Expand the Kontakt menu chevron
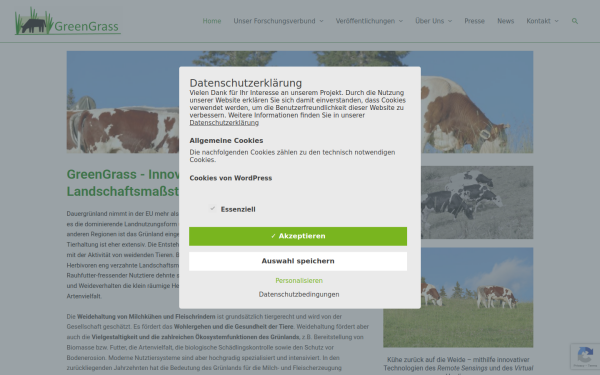Viewport: 600px width, 375px height. [556, 21]
